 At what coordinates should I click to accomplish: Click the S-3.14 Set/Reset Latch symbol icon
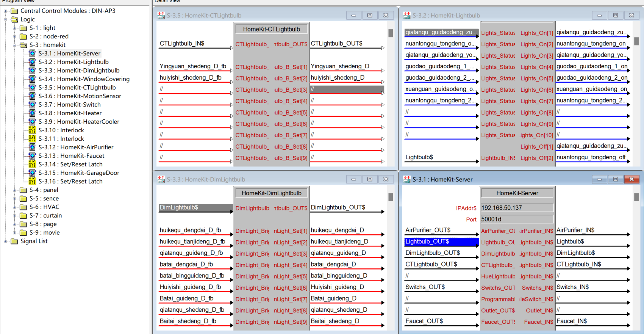[x=33, y=164]
